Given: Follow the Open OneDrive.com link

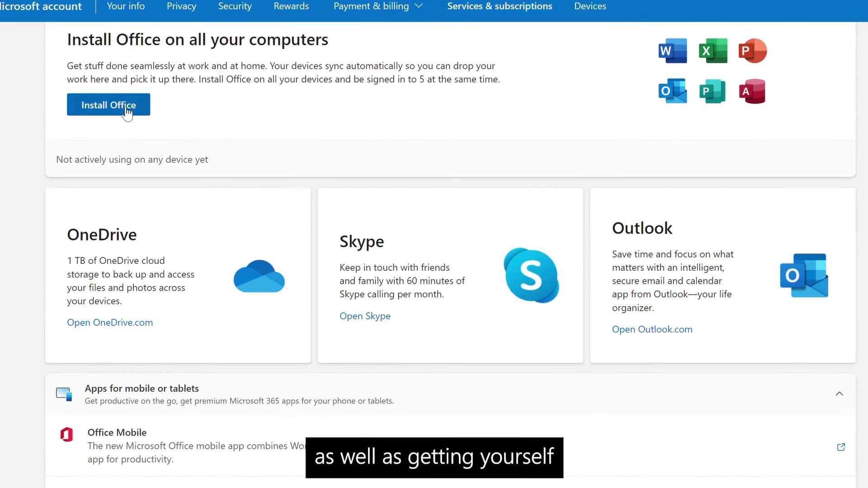Looking at the screenshot, I should coord(110,323).
